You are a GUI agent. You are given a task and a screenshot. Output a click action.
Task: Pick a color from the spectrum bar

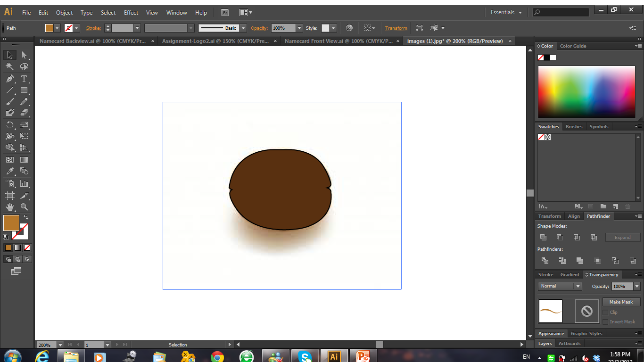[x=586, y=92]
